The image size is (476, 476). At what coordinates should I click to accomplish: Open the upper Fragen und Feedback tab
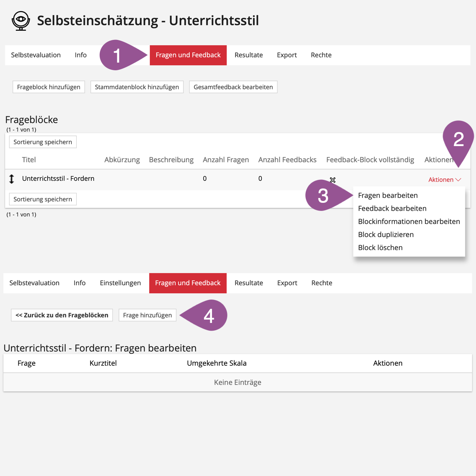tap(188, 55)
